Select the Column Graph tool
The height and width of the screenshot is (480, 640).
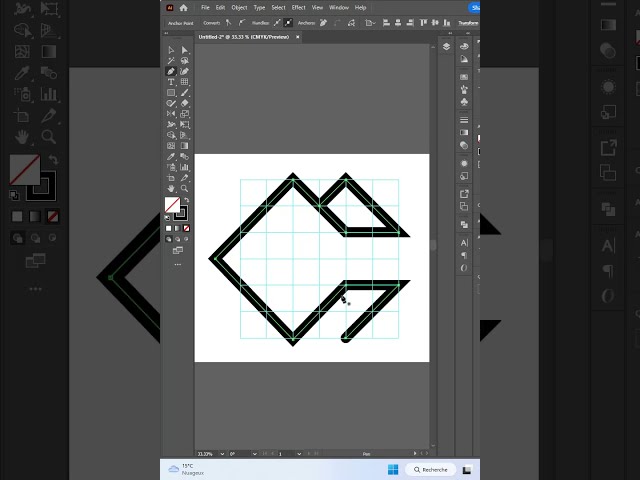(184, 167)
